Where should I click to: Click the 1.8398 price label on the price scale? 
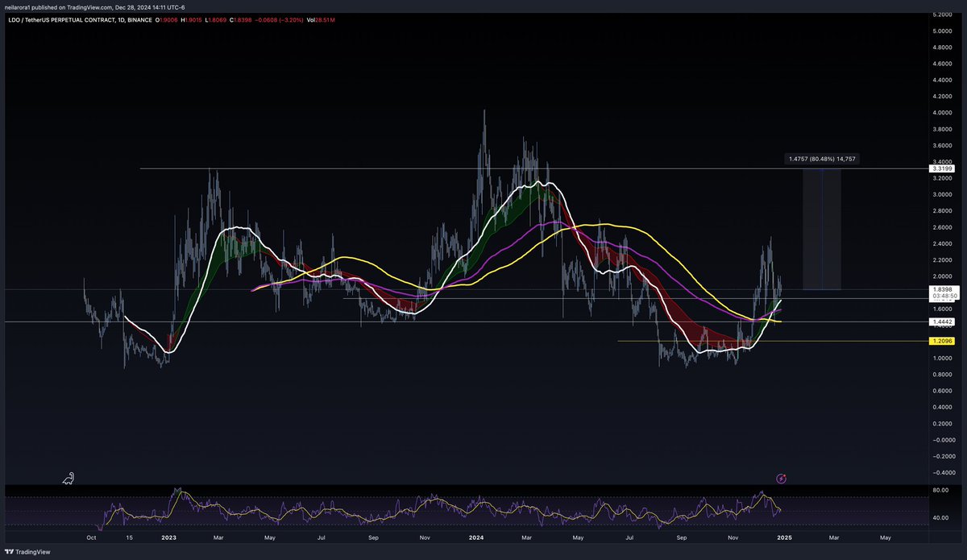click(x=941, y=290)
